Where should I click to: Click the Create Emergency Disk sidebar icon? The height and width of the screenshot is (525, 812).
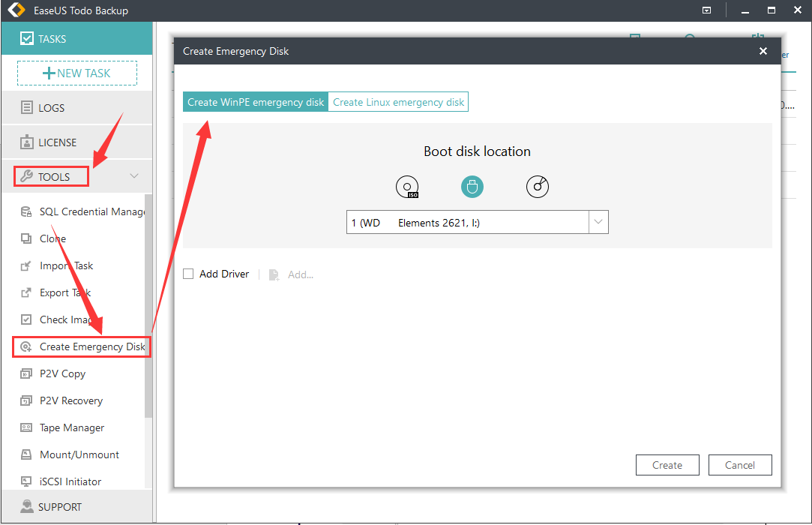[26, 346]
